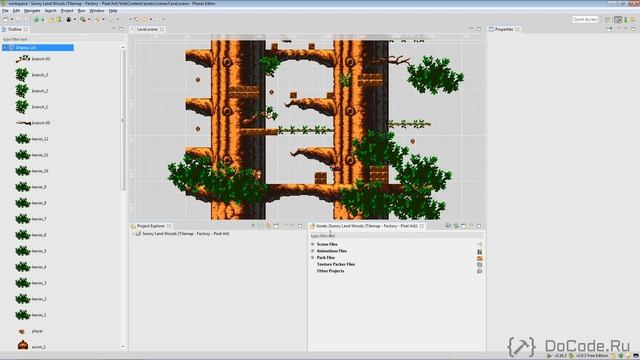This screenshot has width=640, height=360.
Task: Expand the Scene Files group
Action: [313, 244]
